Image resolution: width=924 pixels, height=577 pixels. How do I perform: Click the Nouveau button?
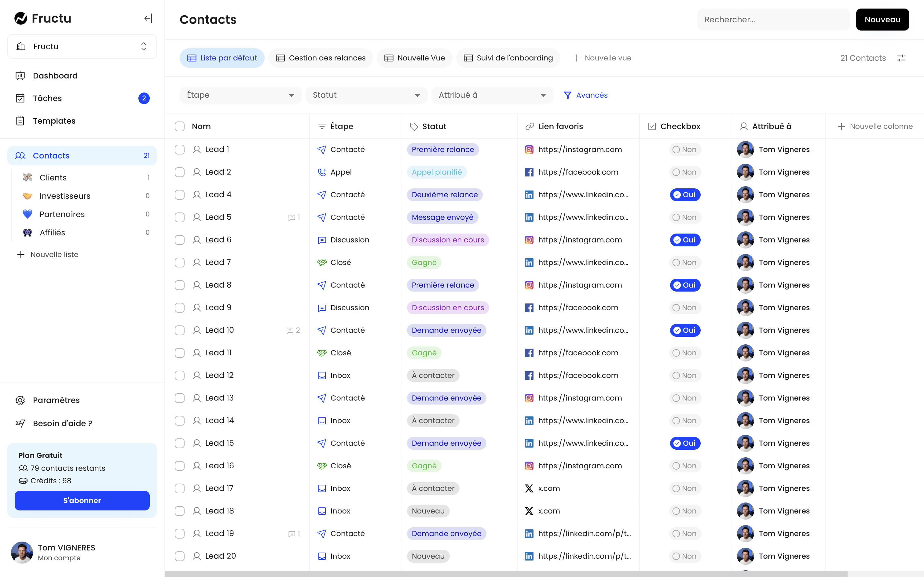pyautogui.click(x=882, y=20)
